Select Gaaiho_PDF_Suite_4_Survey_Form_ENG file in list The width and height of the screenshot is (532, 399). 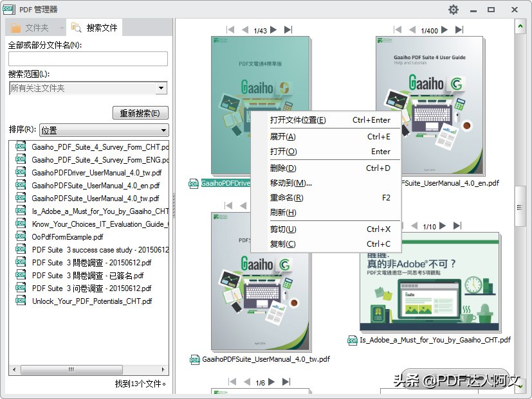point(100,160)
